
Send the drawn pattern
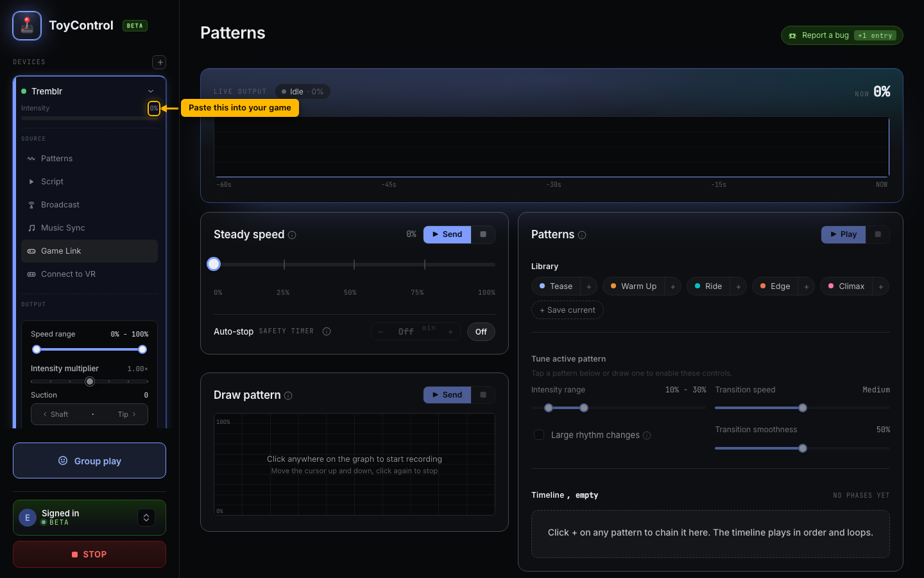pyautogui.click(x=447, y=395)
